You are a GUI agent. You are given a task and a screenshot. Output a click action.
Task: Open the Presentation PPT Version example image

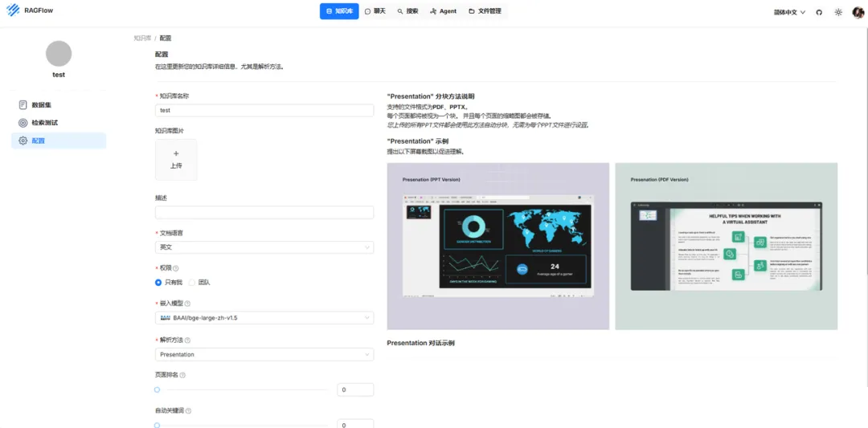coord(498,246)
